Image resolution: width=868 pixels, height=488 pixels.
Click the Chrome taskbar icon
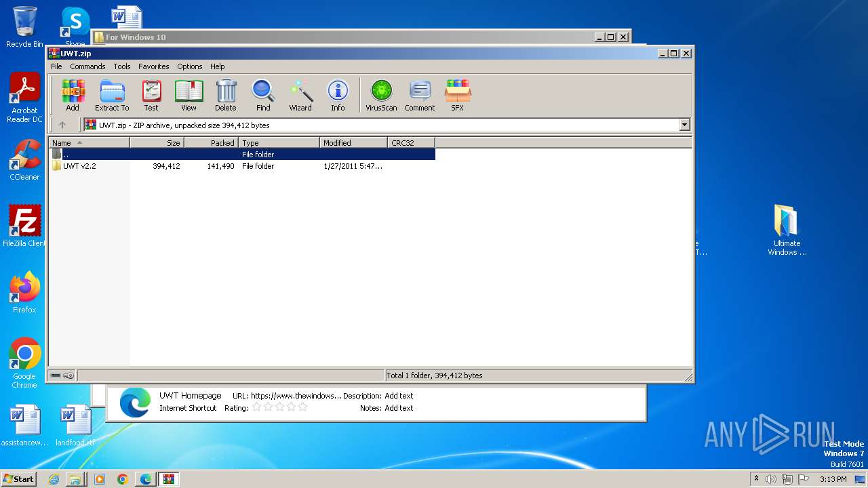(x=123, y=479)
